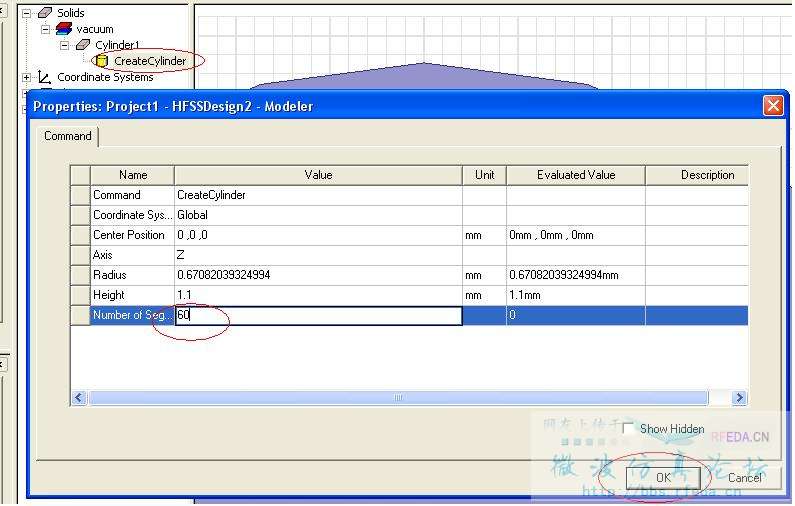795x506 pixels.
Task: Click the Unit column header
Action: (x=484, y=175)
